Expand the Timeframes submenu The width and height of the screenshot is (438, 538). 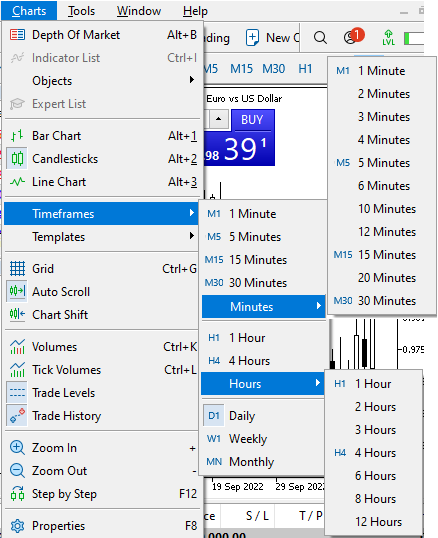click(101, 214)
